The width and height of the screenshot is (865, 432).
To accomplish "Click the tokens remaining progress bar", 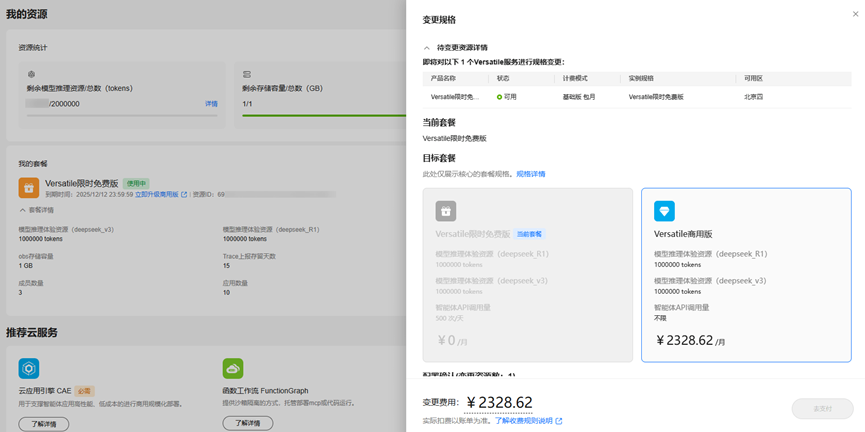I will 122,116.
